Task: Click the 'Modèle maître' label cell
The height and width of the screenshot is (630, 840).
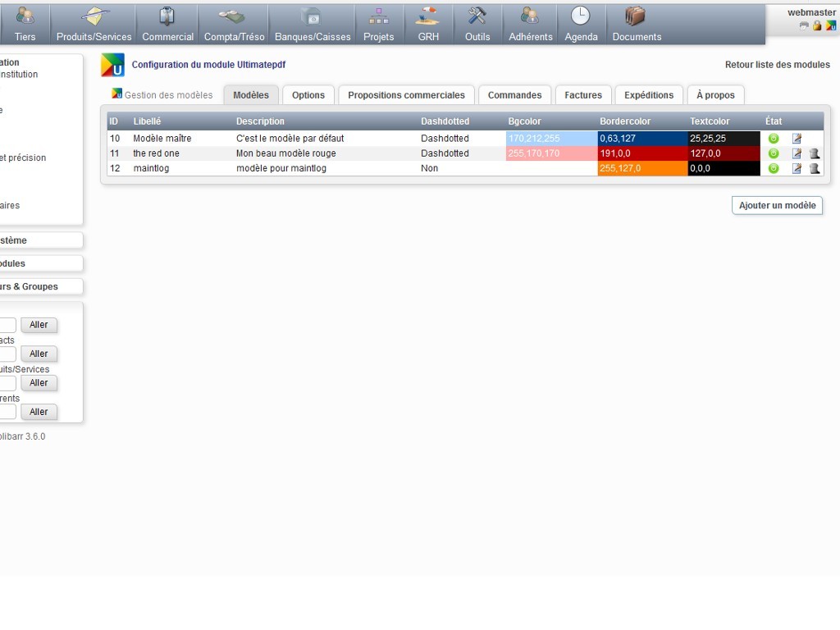Action: click(x=162, y=138)
